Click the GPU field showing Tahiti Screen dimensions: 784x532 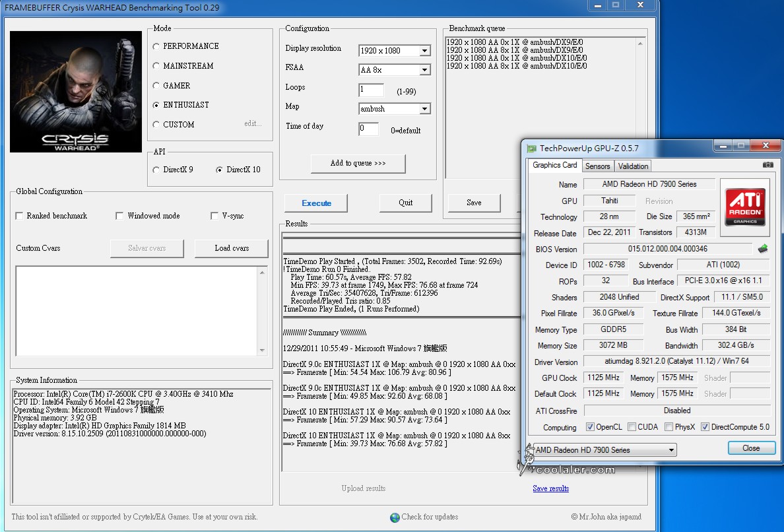coord(610,201)
